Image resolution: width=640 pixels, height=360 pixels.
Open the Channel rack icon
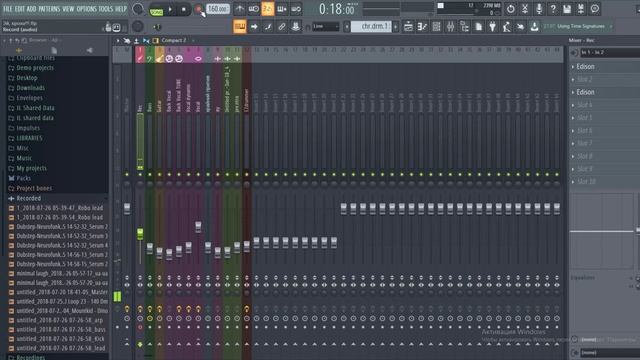(436, 27)
